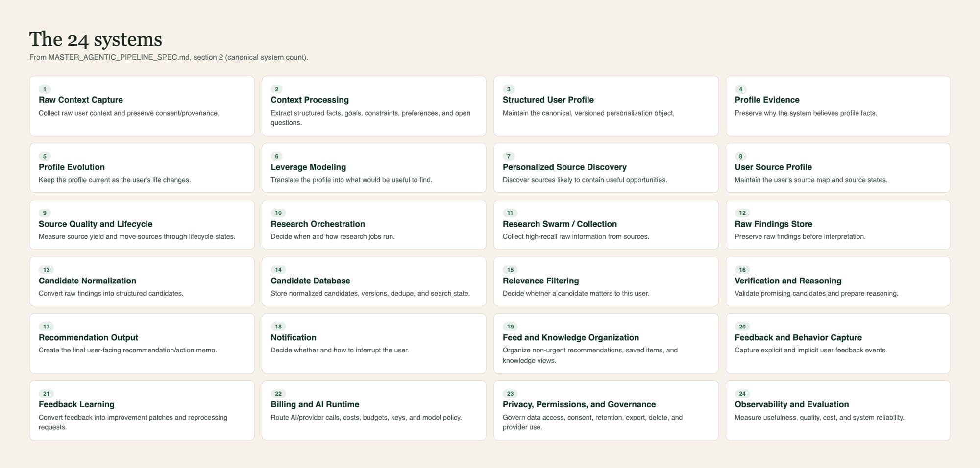The width and height of the screenshot is (980, 468).
Task: Click 'Decide whether and how to interrupt the user.'
Action: (340, 350)
